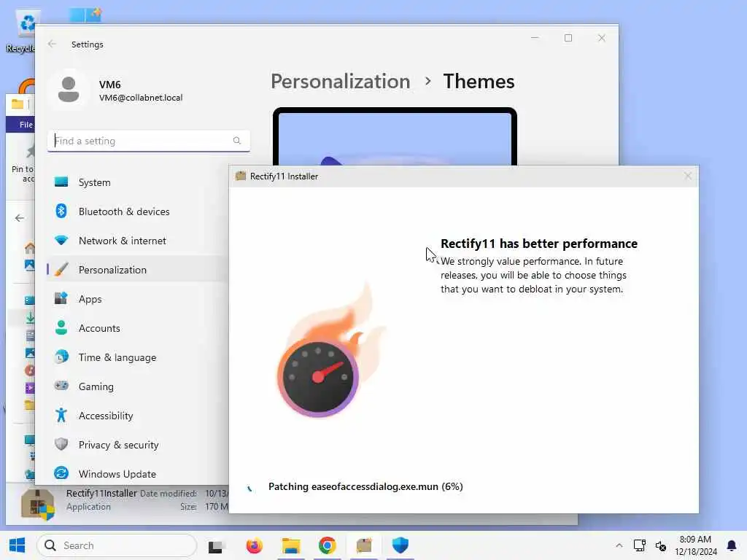This screenshot has width=747, height=560.
Task: Close the Settings window
Action: (x=602, y=38)
